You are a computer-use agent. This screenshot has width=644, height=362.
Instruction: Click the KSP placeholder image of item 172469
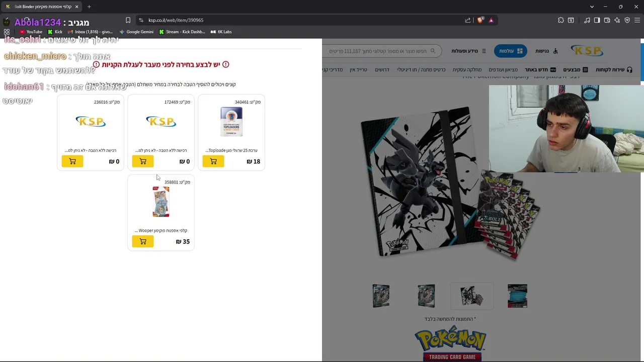tap(161, 122)
